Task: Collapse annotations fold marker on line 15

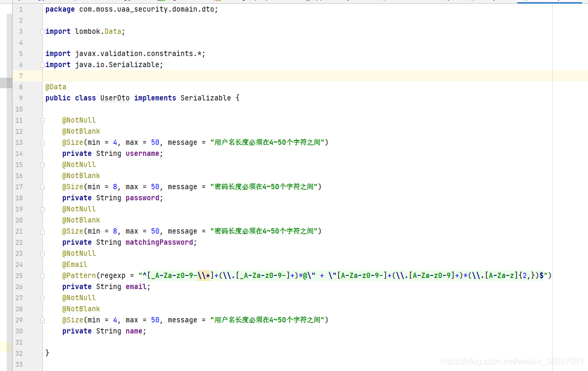Action: pyautogui.click(x=42, y=165)
